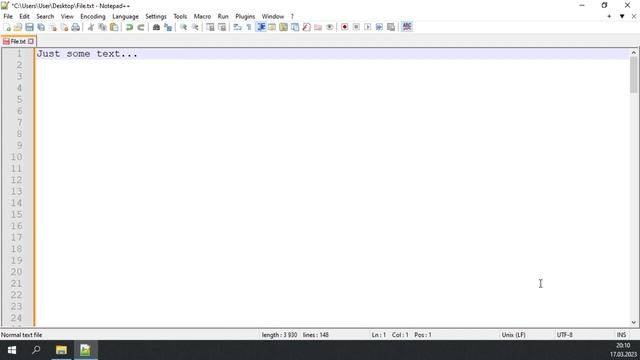Image resolution: width=640 pixels, height=360 pixels.
Task: Click 'UTF-8' encoding in status bar
Action: (564, 335)
